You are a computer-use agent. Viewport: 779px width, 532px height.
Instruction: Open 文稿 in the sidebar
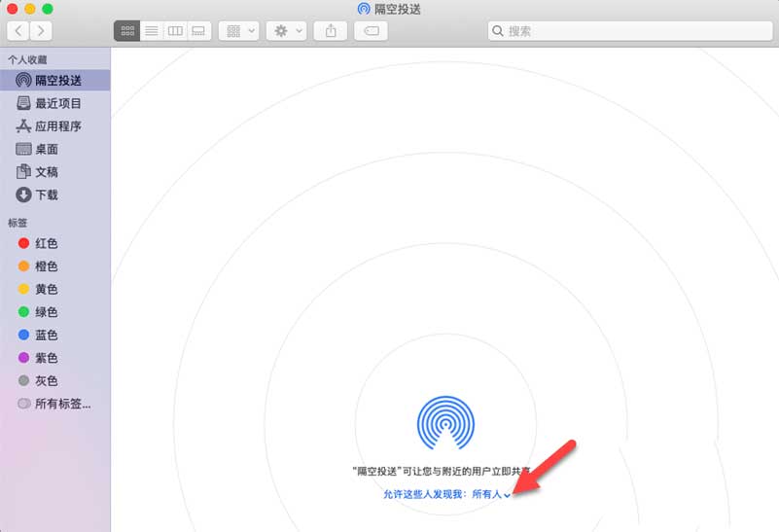[x=55, y=171]
